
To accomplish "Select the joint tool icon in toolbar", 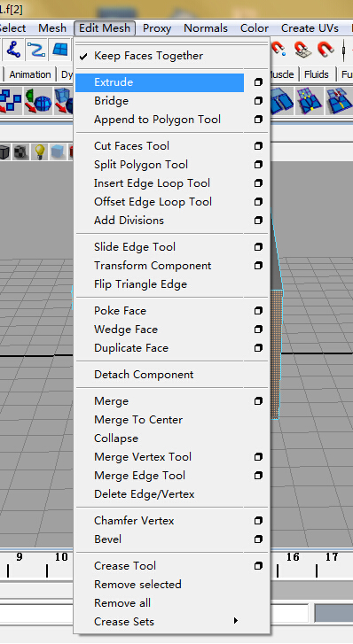I will click(13, 50).
